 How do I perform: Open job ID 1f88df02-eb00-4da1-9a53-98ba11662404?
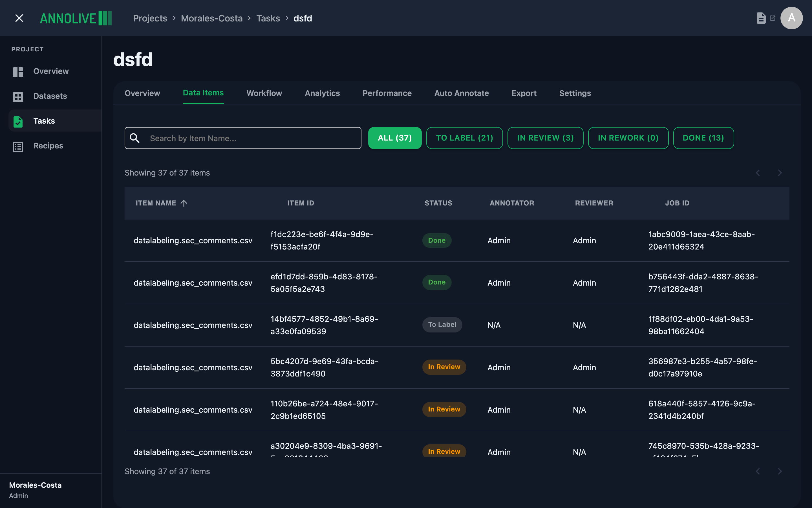701,325
